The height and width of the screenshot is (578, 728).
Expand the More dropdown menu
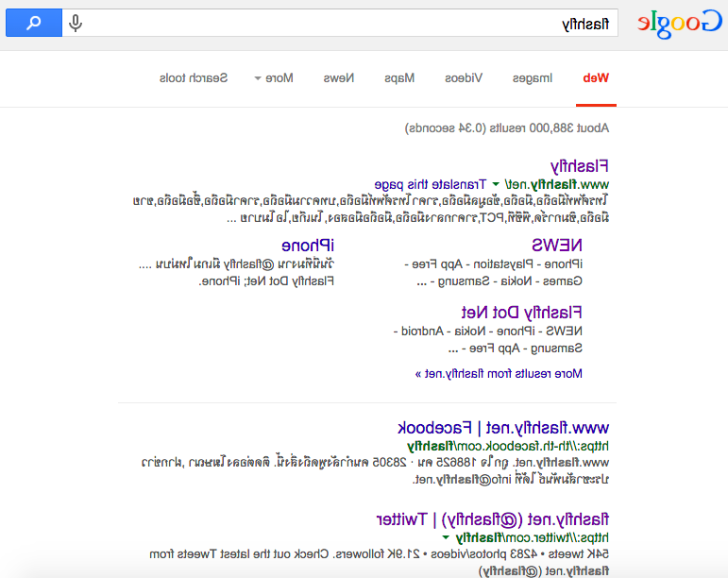274,78
